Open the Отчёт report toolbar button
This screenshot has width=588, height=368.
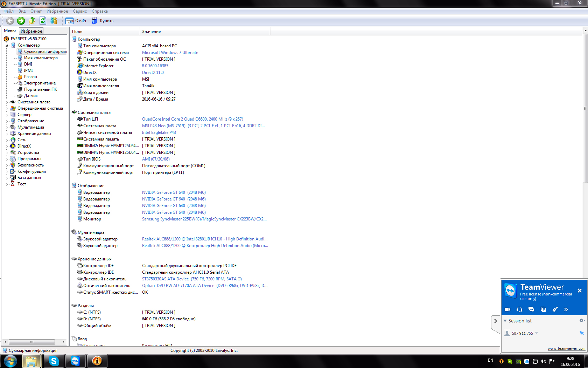[x=76, y=21]
